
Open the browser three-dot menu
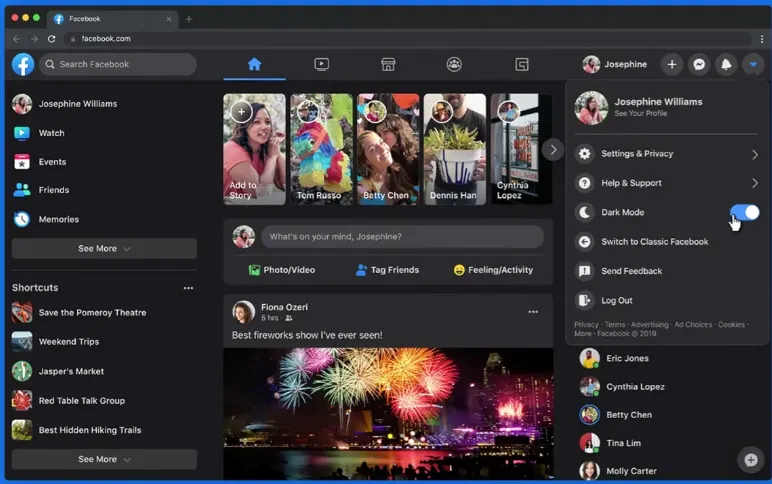click(762, 38)
